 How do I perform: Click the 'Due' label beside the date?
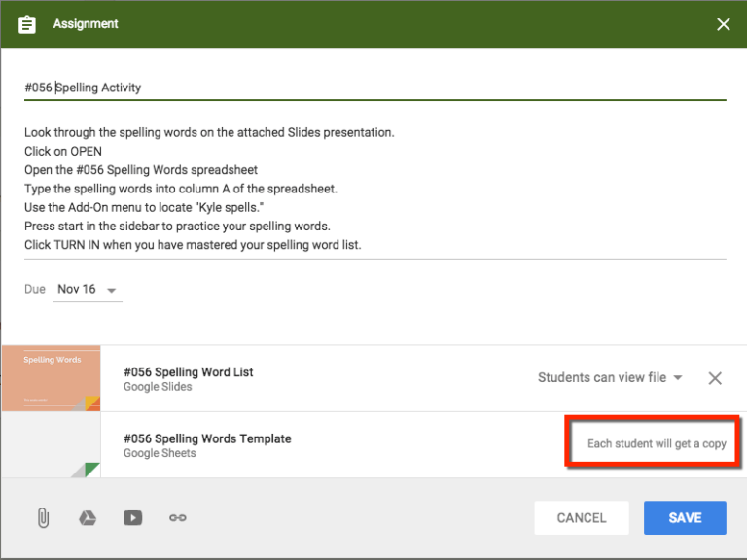coord(35,290)
